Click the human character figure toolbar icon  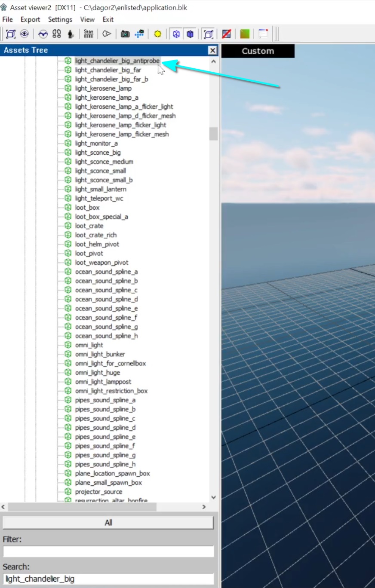[71, 34]
